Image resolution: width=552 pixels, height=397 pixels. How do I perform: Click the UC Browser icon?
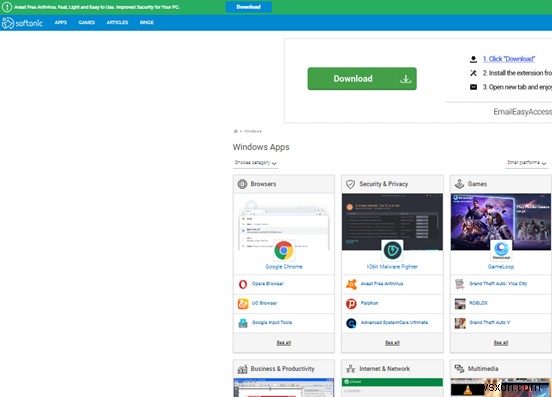[243, 303]
